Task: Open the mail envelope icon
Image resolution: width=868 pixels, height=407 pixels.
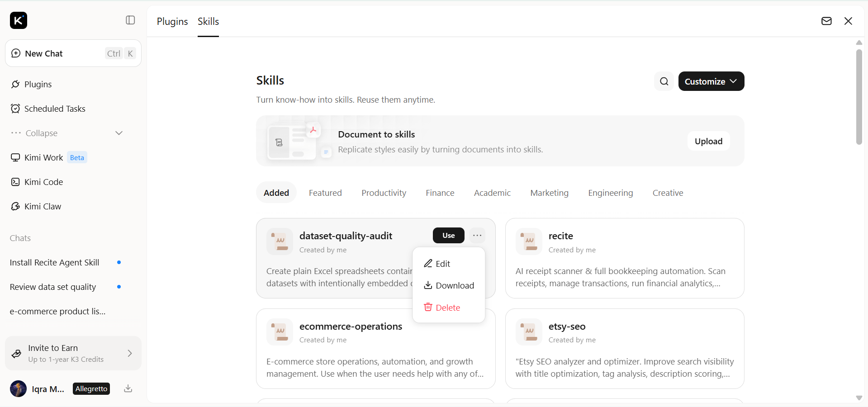Action: [x=826, y=21]
